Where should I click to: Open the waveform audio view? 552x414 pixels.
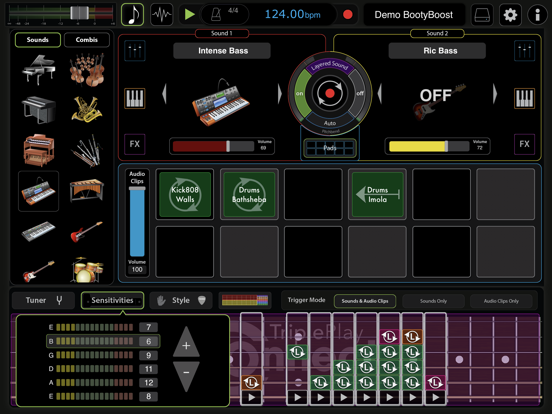162,14
